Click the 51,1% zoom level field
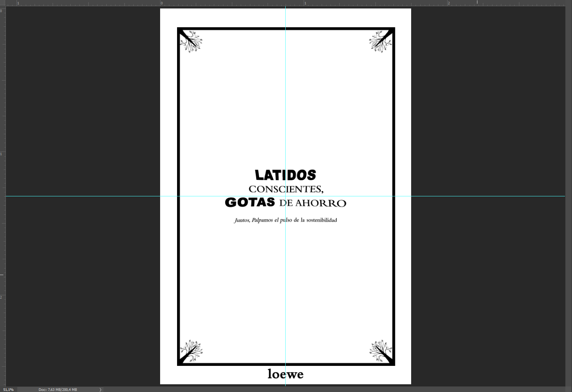The height and width of the screenshot is (392, 572). 8,389
